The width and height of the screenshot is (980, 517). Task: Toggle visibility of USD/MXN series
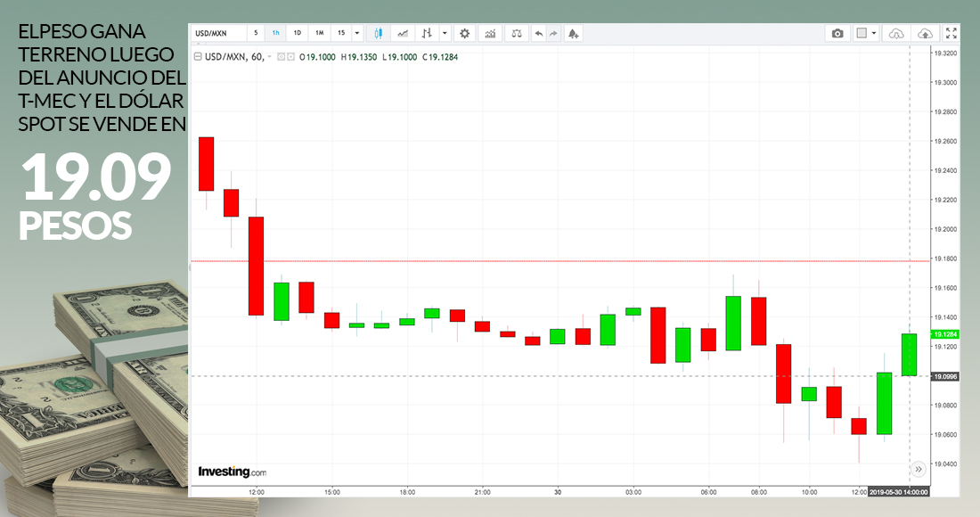coord(281,56)
